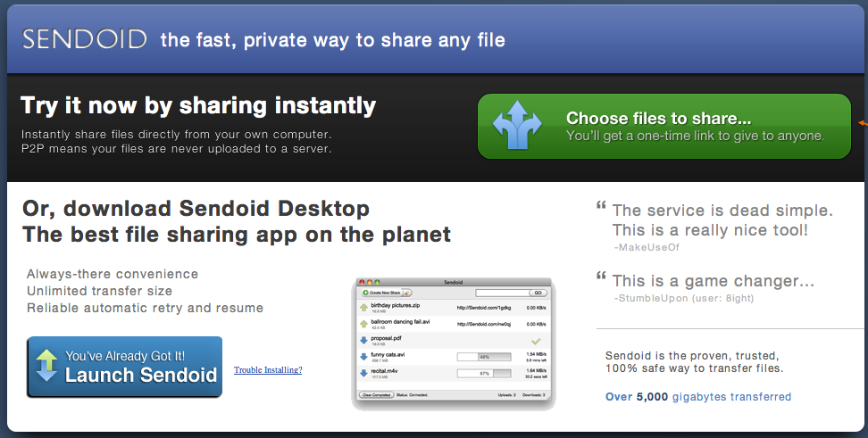The height and width of the screenshot is (438, 868).
Task: Click the download arrow beside recital.m4v
Action: point(364,373)
